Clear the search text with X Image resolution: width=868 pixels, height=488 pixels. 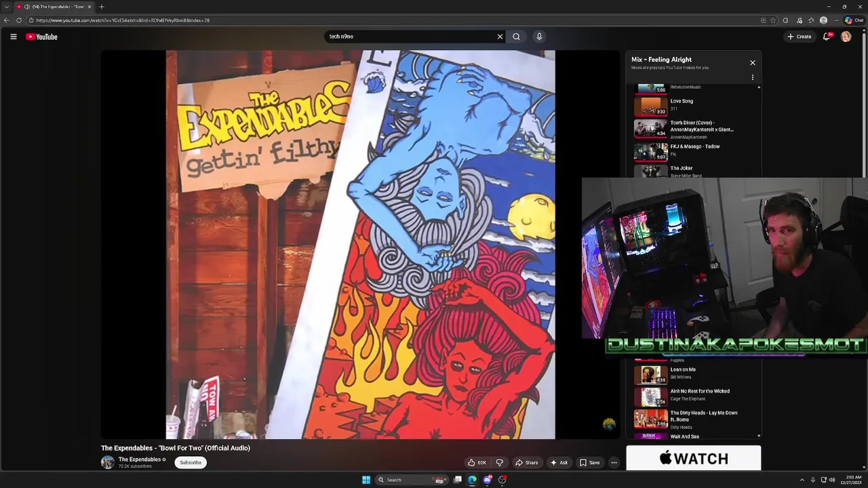[500, 37]
